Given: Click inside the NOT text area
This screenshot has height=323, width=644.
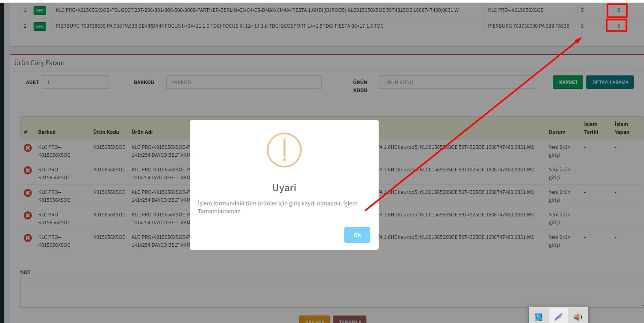Looking at the screenshot, I should 331,293.
